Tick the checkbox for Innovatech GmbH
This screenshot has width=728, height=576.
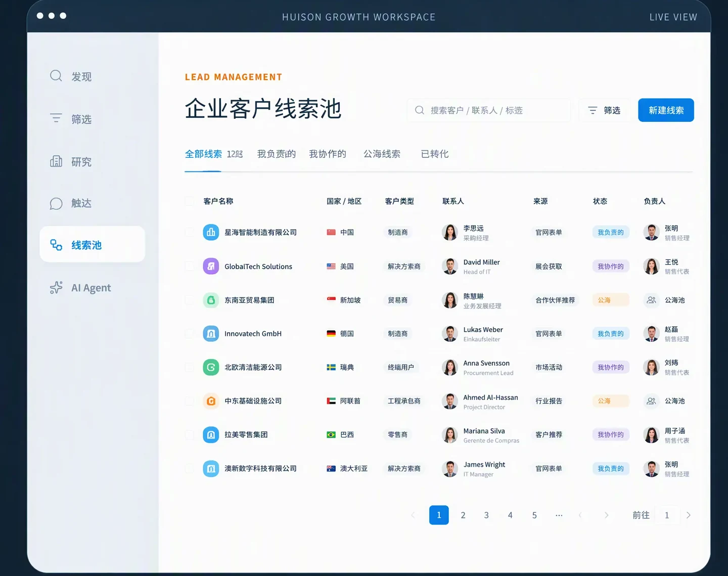point(189,334)
